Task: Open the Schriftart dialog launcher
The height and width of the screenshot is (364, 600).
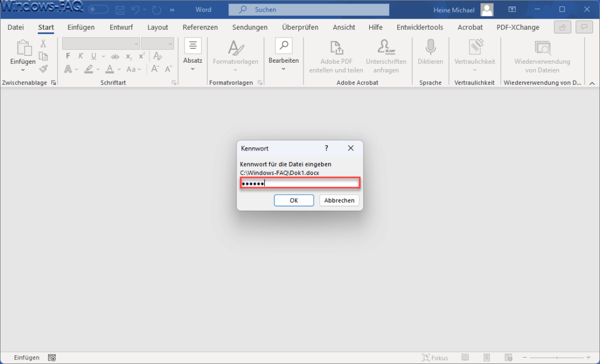Action: (174, 83)
